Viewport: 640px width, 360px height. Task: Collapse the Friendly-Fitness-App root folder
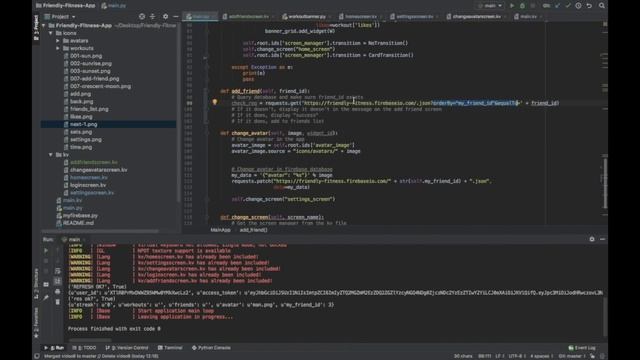(x=44, y=25)
